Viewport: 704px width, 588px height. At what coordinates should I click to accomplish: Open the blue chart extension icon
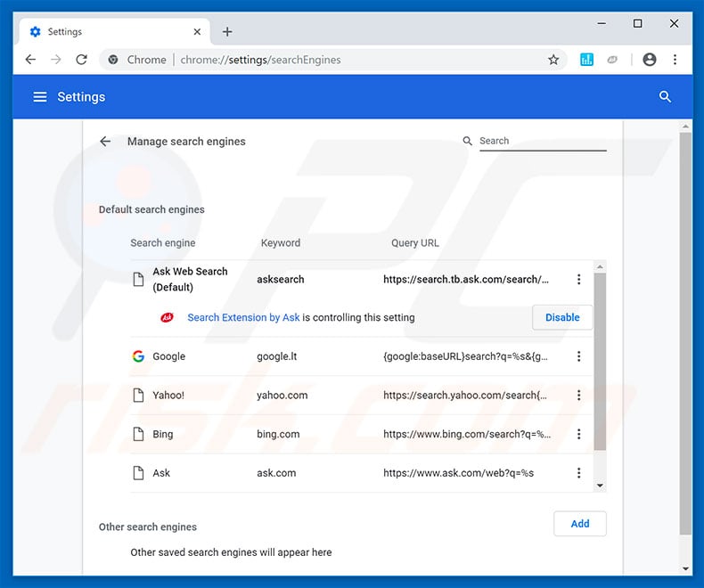[x=586, y=60]
